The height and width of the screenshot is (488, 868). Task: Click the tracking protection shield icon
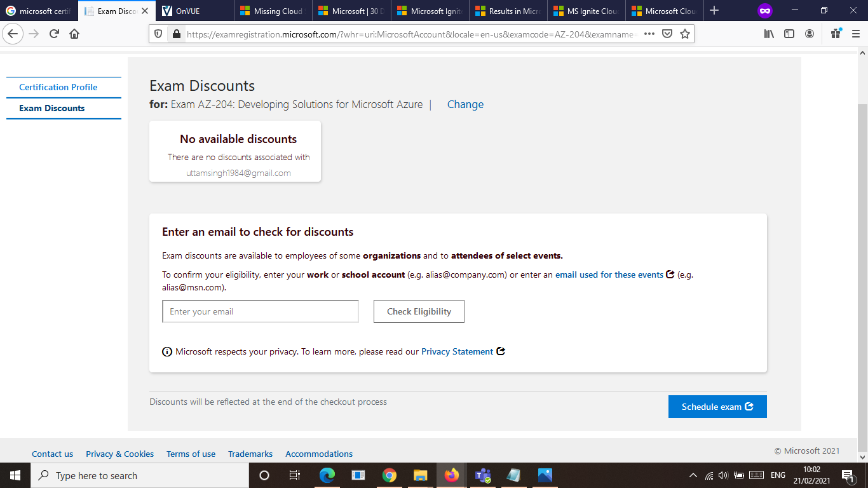[157, 33]
